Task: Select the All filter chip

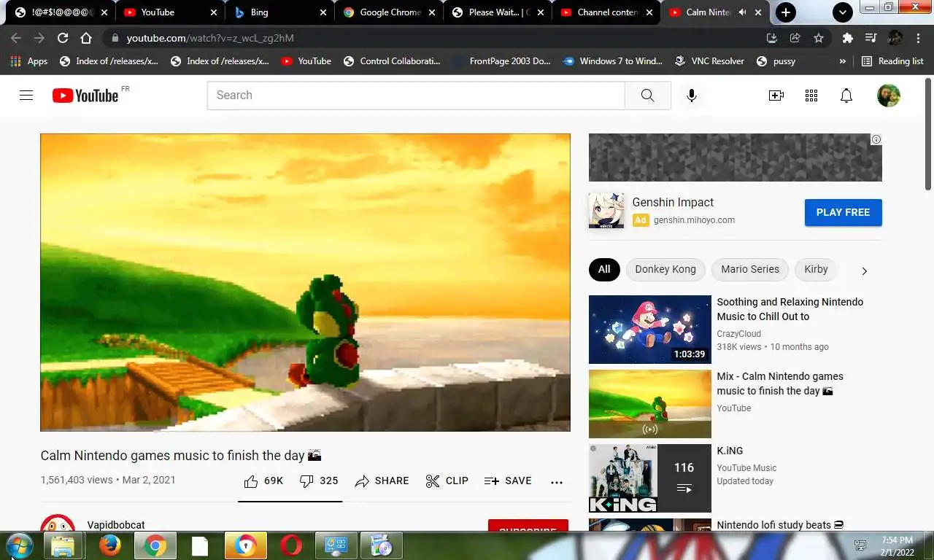Action: coord(604,269)
